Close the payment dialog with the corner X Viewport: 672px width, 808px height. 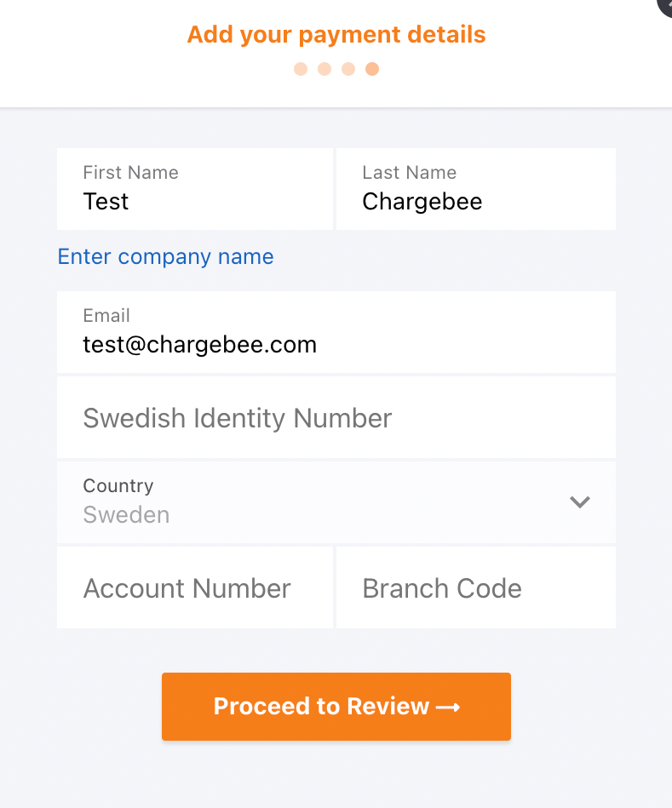pyautogui.click(x=667, y=4)
